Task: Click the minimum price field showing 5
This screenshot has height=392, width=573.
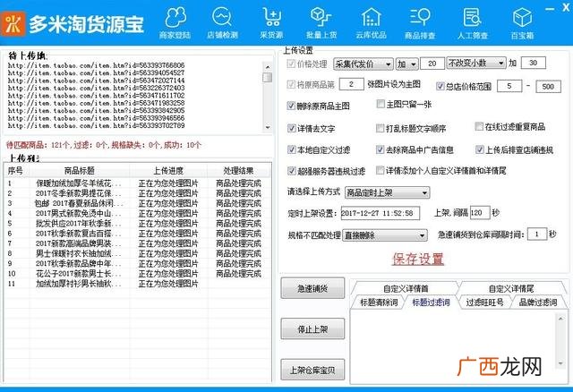Action: click(509, 86)
